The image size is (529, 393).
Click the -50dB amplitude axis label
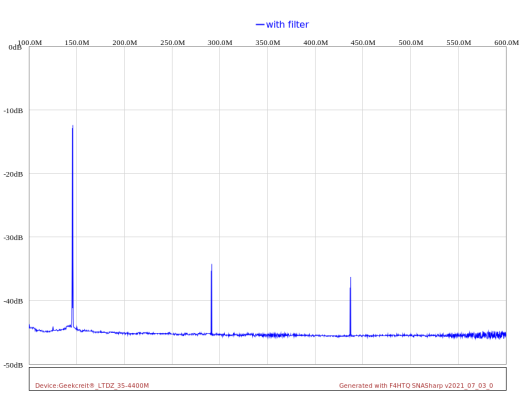click(x=13, y=365)
